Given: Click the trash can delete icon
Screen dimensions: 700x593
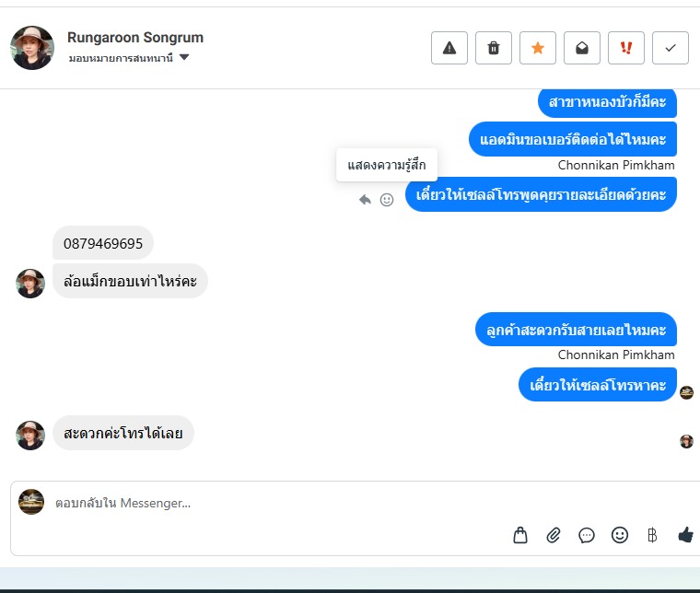Looking at the screenshot, I should pos(494,48).
